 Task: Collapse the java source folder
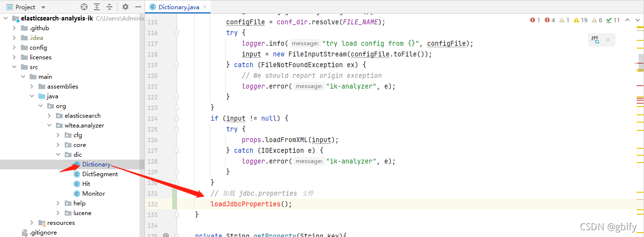(33, 96)
